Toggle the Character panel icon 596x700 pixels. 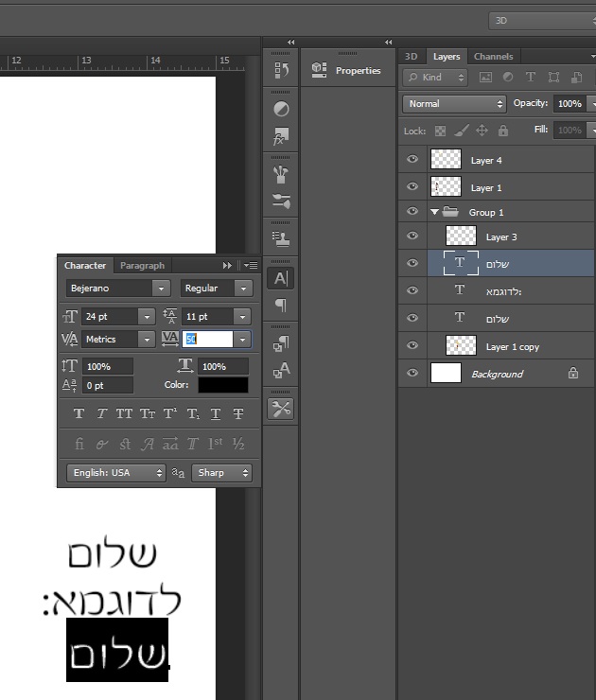(281, 278)
